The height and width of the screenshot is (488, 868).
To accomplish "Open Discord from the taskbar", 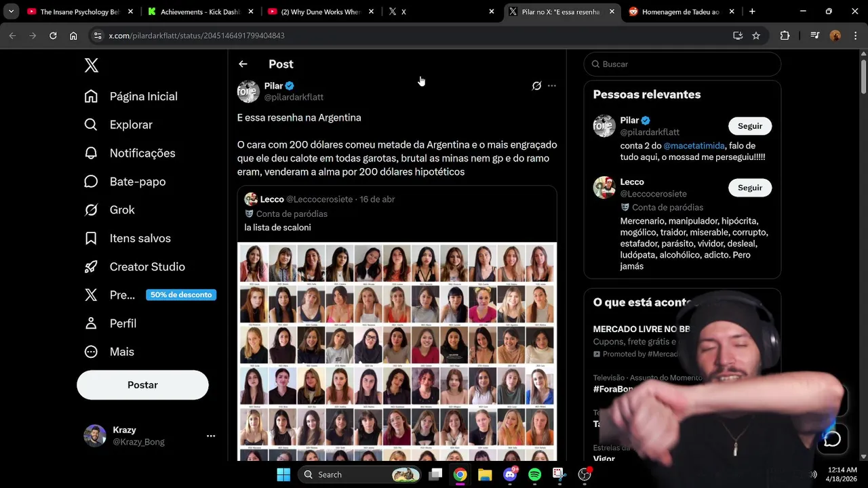I will pyautogui.click(x=510, y=474).
